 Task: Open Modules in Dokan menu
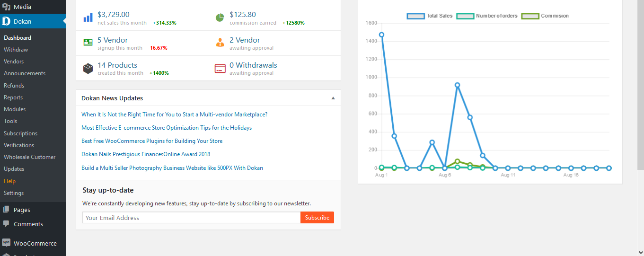pyautogui.click(x=15, y=109)
